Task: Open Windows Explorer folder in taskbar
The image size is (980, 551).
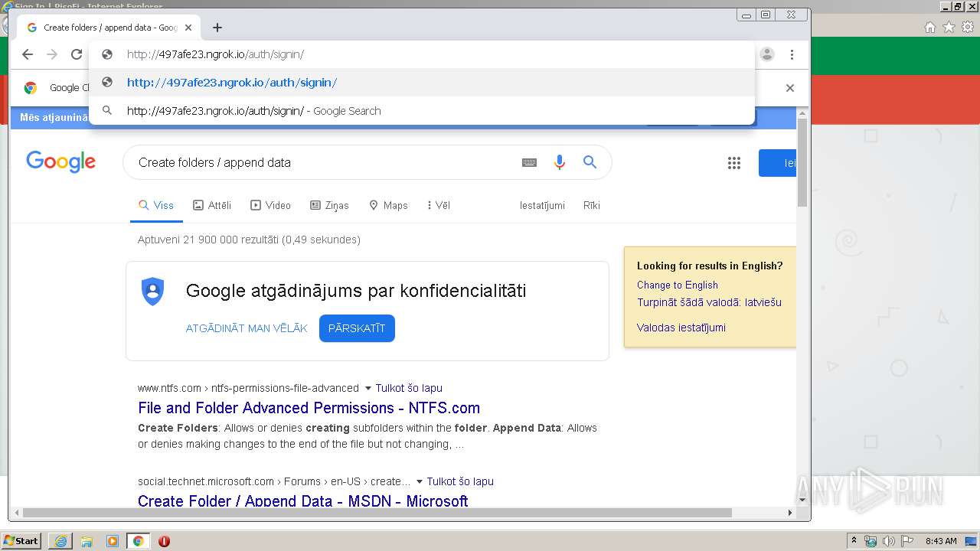Action: point(87,541)
